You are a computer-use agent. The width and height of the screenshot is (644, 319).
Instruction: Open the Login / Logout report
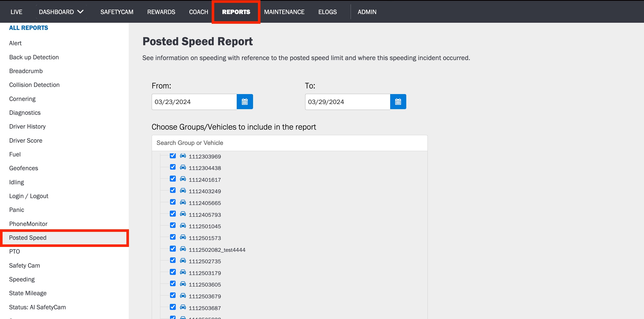click(29, 196)
